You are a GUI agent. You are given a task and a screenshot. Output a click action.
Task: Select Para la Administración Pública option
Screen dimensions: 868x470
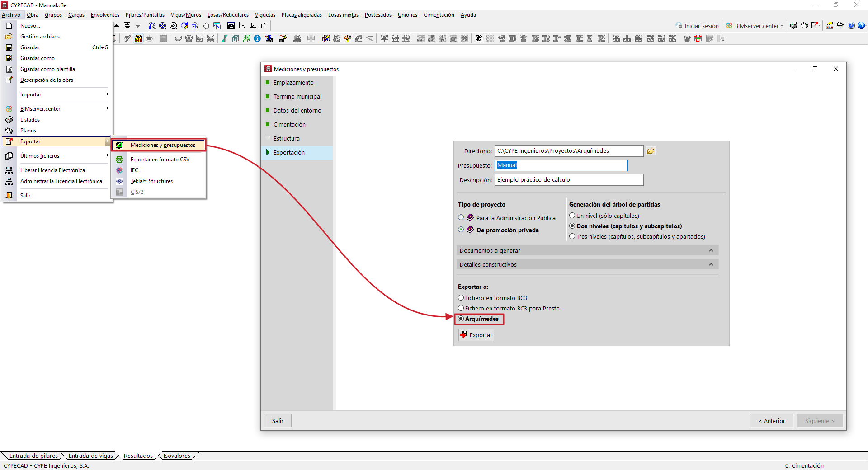click(461, 218)
